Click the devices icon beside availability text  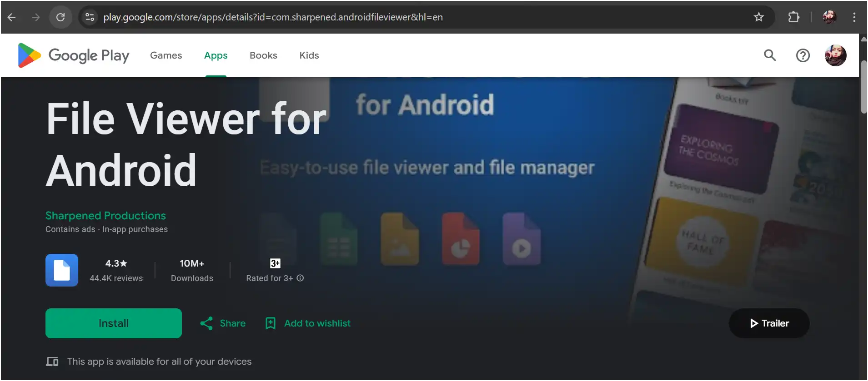[x=52, y=361]
